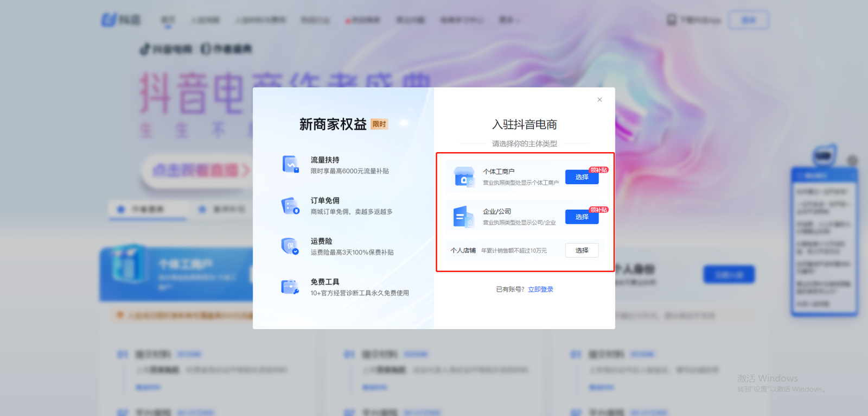Choose 选择 for 个人店铺
868x416 pixels.
582,250
